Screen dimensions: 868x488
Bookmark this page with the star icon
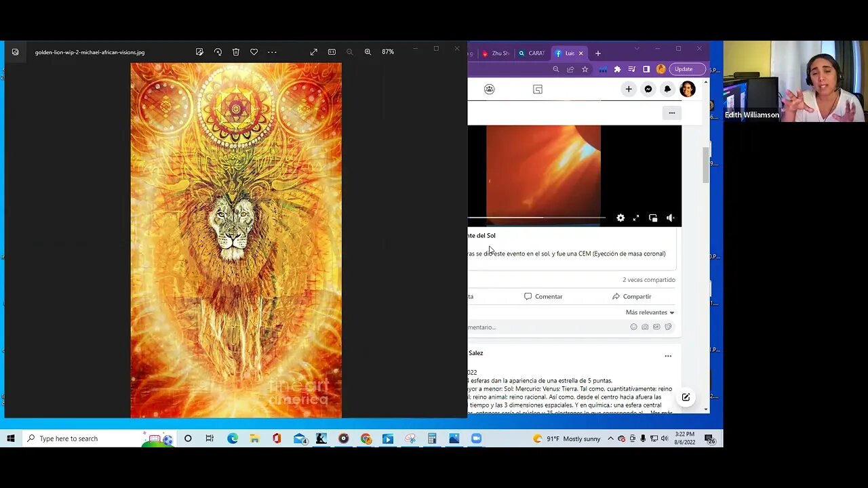(585, 69)
